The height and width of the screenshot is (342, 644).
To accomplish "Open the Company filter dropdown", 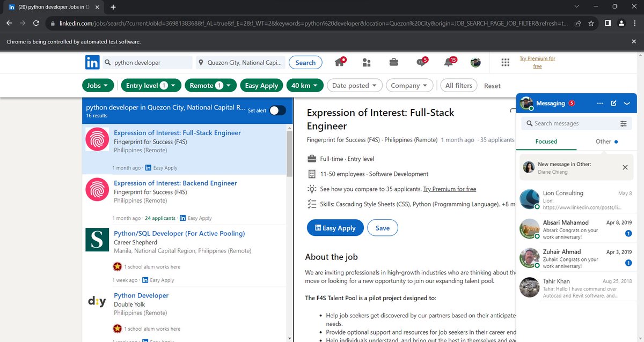I will point(409,85).
